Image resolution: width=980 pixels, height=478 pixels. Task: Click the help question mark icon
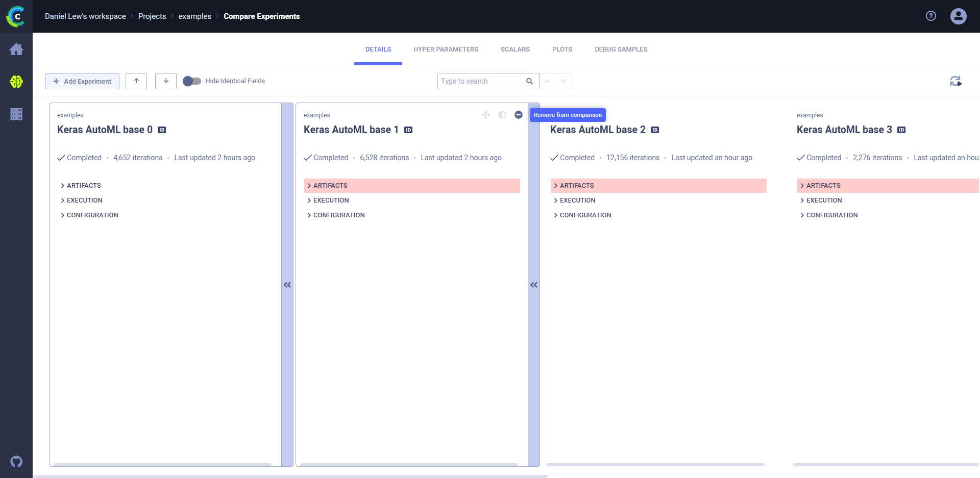coord(931,16)
